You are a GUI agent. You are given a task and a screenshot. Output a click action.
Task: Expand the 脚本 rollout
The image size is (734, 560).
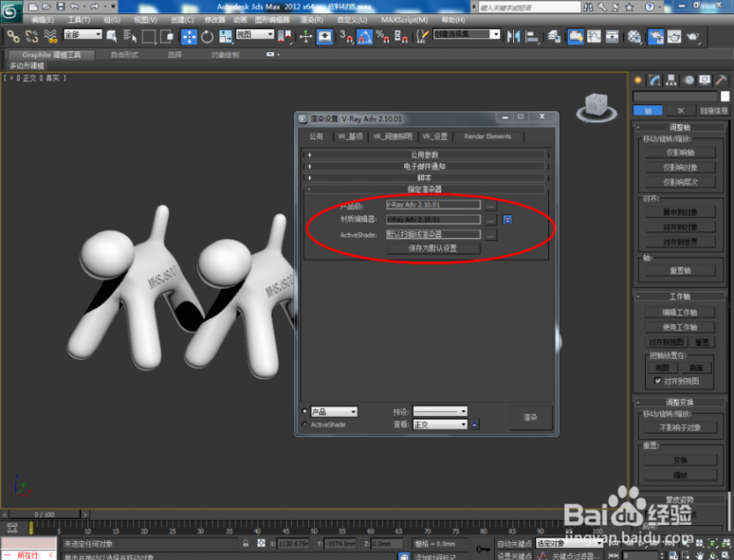[x=424, y=178]
